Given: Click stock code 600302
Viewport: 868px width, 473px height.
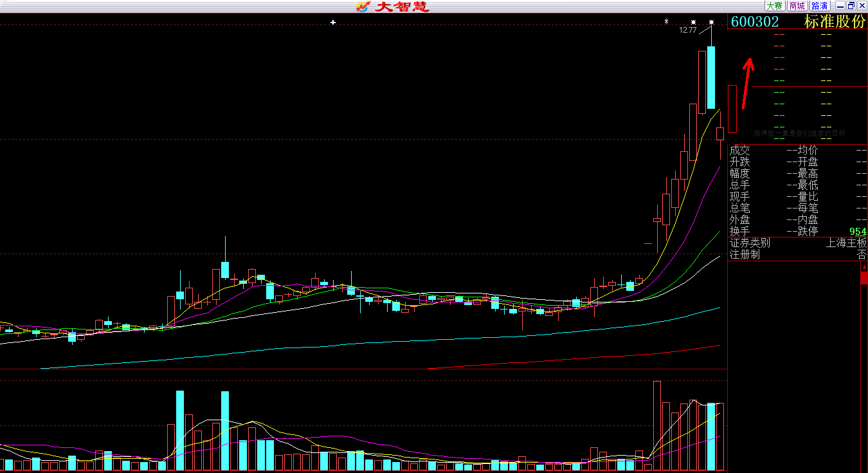Looking at the screenshot, I should pyautogui.click(x=755, y=21).
